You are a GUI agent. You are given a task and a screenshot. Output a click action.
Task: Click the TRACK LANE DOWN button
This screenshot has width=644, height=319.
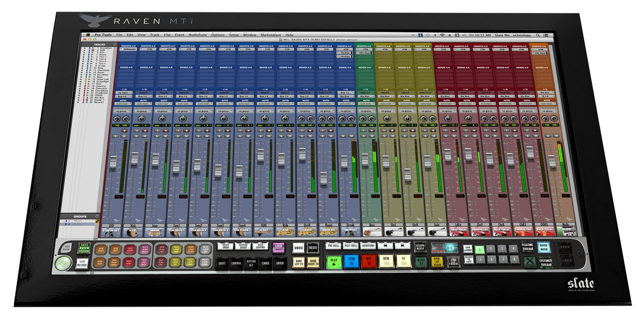point(191,262)
